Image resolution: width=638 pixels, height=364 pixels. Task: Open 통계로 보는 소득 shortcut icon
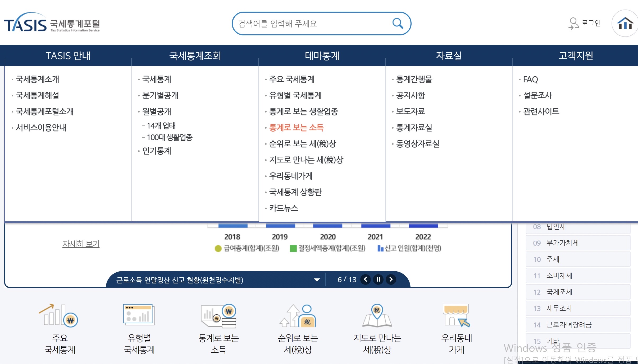tap(218, 316)
